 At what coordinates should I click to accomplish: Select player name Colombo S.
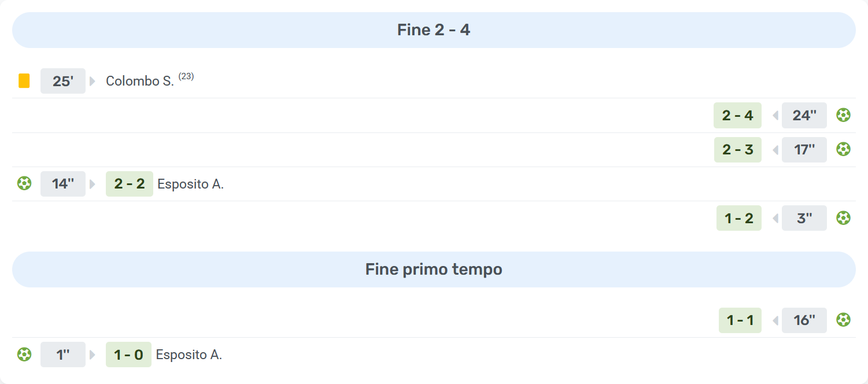139,81
